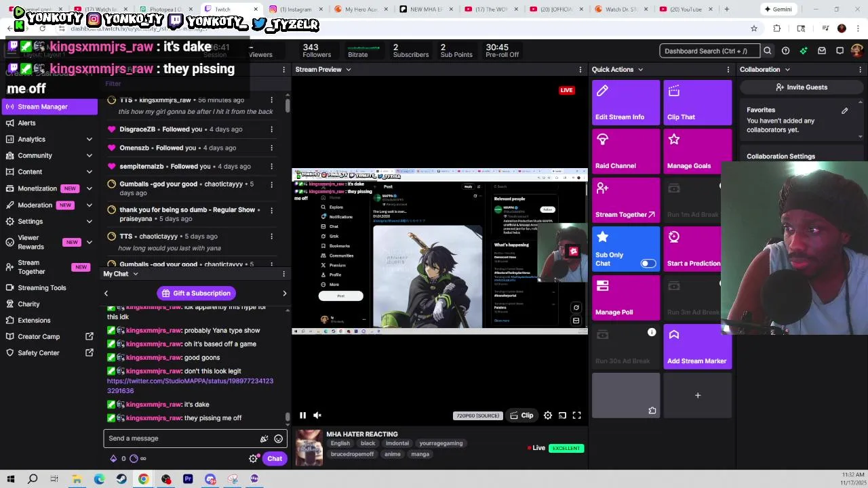Open the Raid Channel quick action
This screenshot has height=488, width=868.
tap(625, 152)
